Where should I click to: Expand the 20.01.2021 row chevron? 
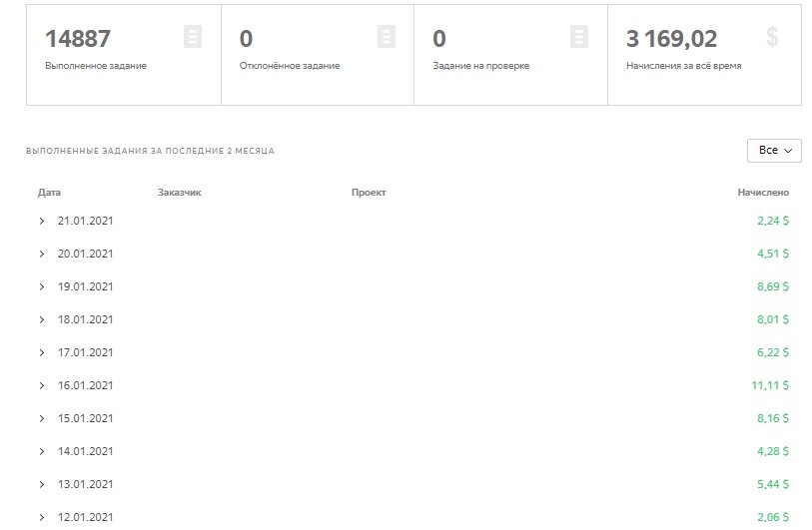point(42,255)
